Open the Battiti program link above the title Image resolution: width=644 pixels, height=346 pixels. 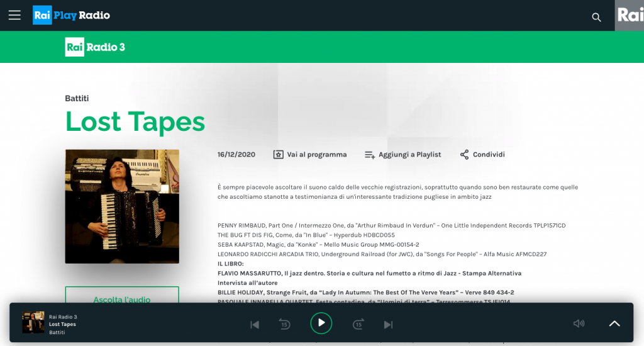tap(77, 98)
